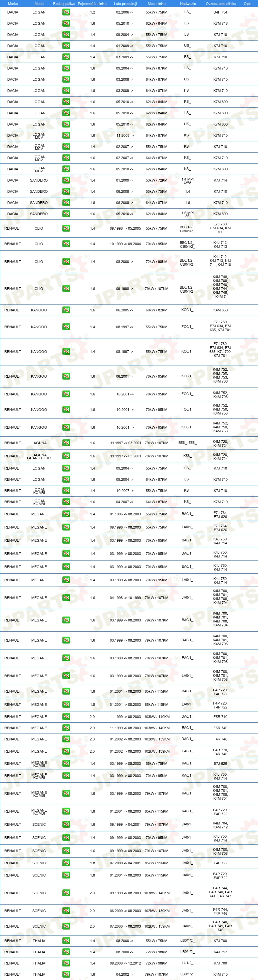Click the fuel icon in the Megane Kombi 1.8 row
This screenshot has height=980, width=258.
point(66,811)
